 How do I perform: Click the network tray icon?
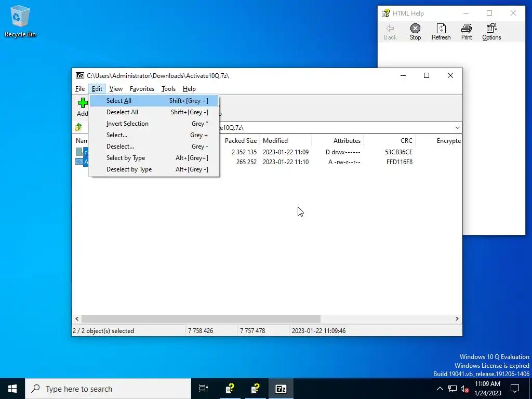coord(453,389)
